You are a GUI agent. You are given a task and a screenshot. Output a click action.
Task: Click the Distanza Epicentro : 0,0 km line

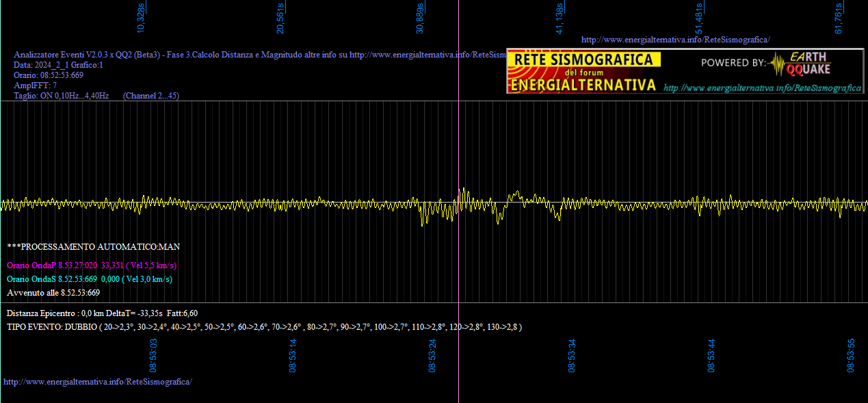tap(103, 313)
